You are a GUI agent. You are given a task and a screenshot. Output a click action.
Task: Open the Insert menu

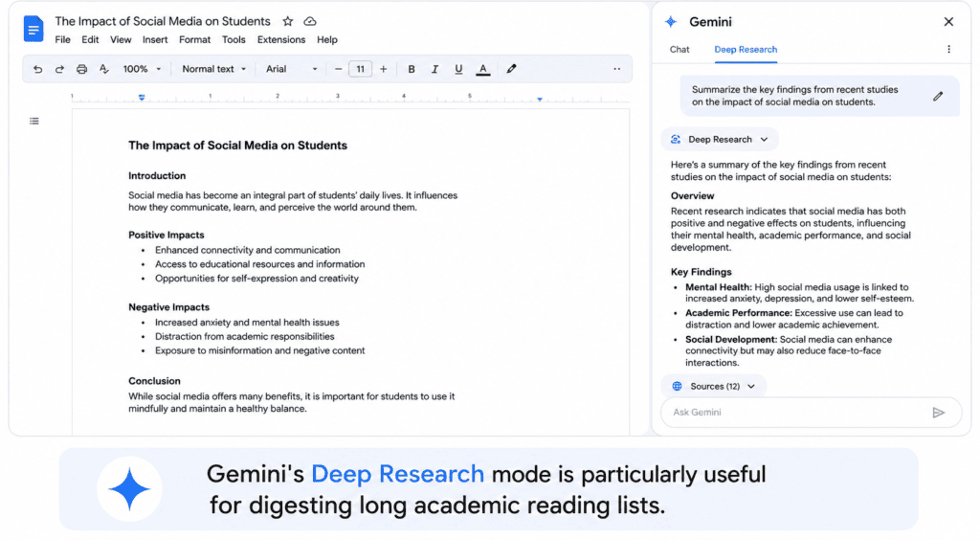tap(155, 40)
